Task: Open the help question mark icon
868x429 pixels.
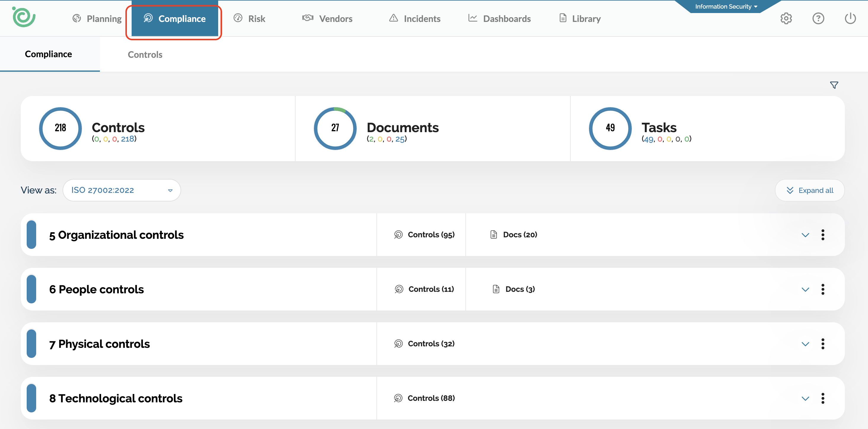Action: [818, 19]
